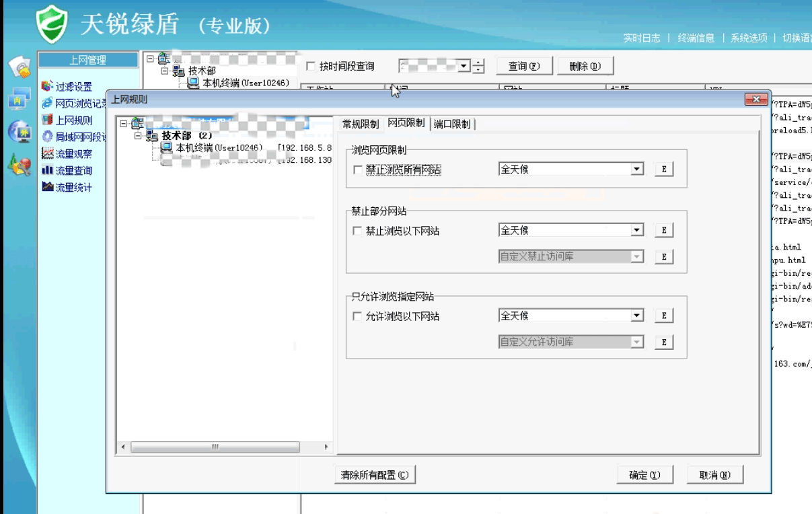Enable 允许浏览以下网站 checkbox

[358, 316]
